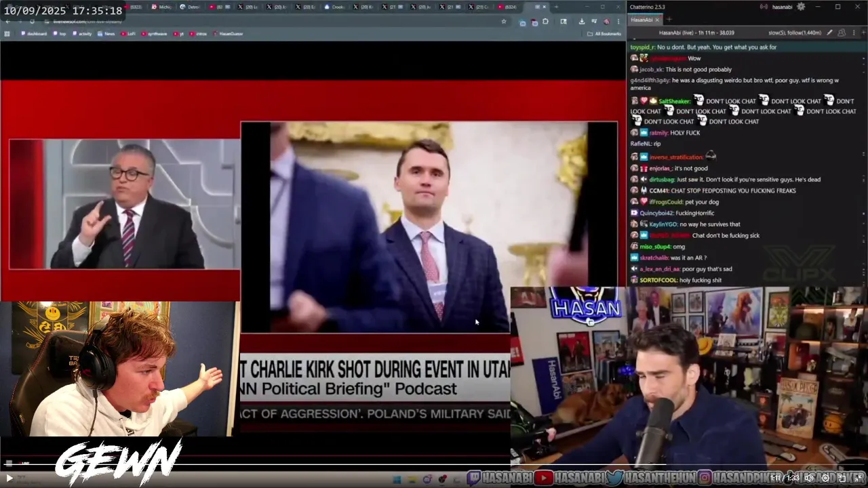Image resolution: width=868 pixels, height=488 pixels.
Task: Open the browser three-dot menu
Action: pyautogui.click(x=618, y=22)
